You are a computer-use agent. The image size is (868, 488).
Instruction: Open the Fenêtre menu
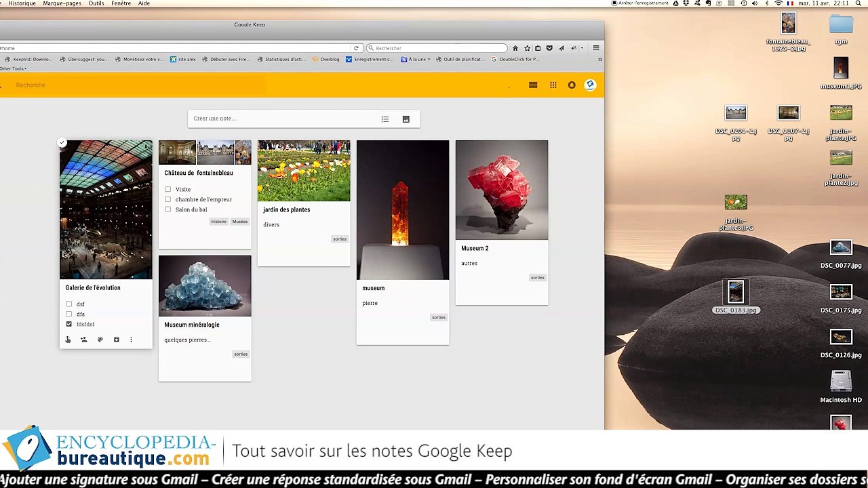click(x=121, y=3)
